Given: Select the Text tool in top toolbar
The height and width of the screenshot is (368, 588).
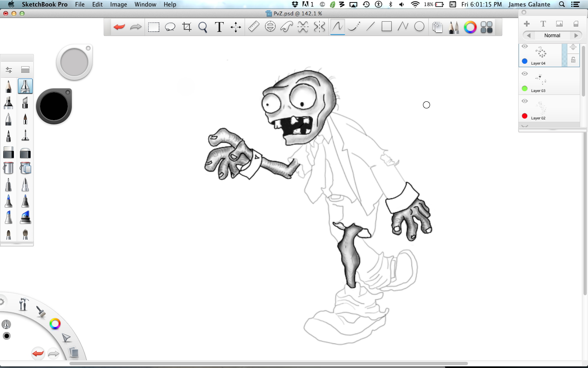Looking at the screenshot, I should [x=219, y=27].
